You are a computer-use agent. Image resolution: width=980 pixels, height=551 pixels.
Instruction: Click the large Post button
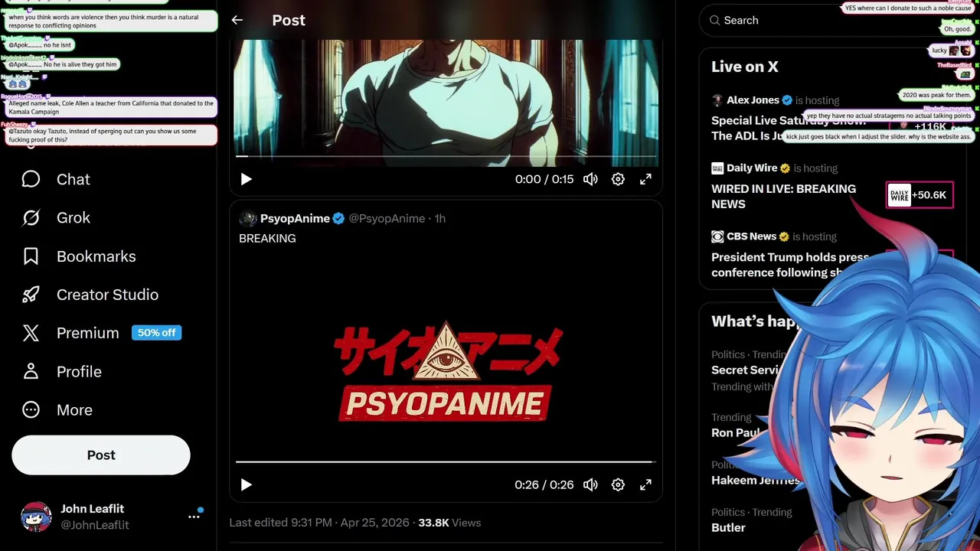point(101,455)
